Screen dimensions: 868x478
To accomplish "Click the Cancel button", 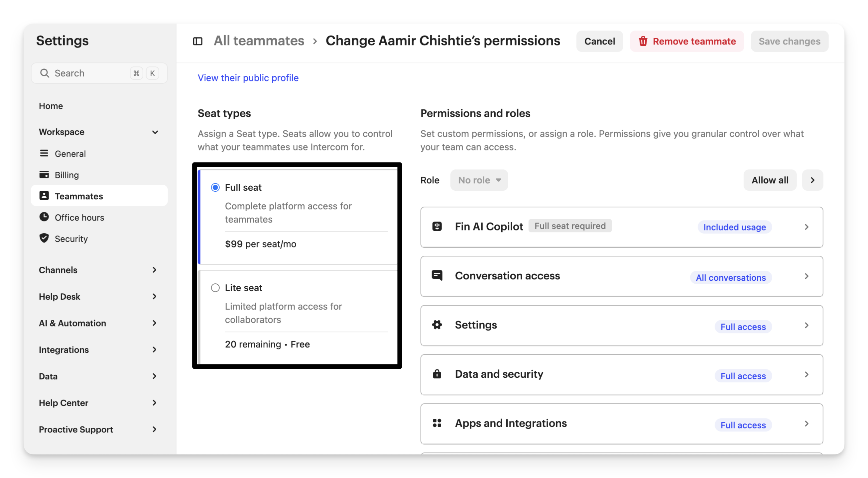I will click(599, 41).
